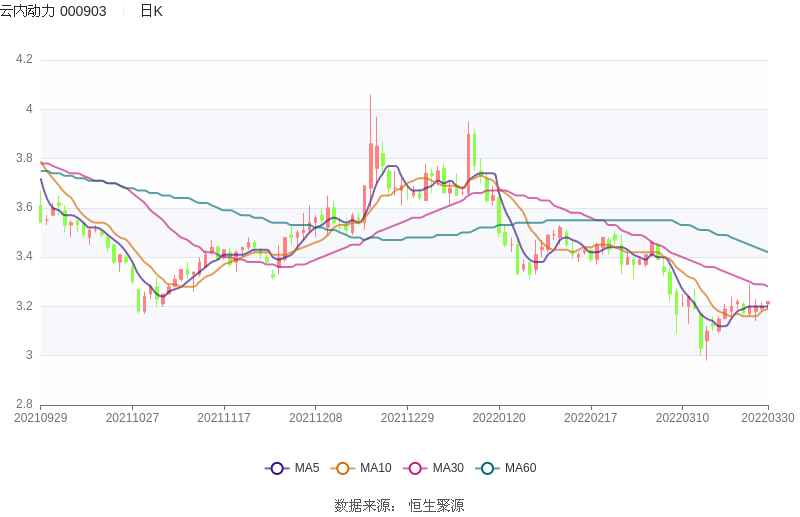Click the 恒生聚源 data source text
800x517 pixels.
[x=436, y=505]
